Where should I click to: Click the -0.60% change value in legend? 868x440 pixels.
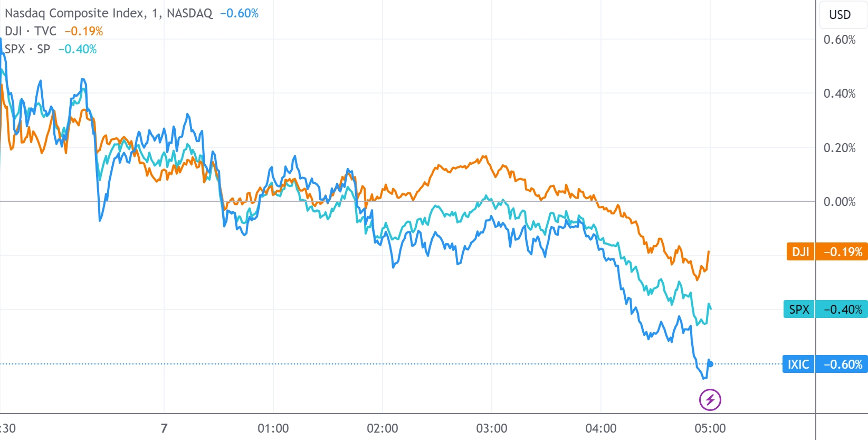[239, 13]
